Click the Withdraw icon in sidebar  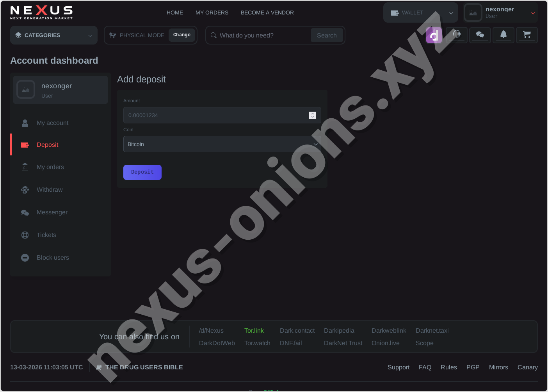(x=25, y=190)
